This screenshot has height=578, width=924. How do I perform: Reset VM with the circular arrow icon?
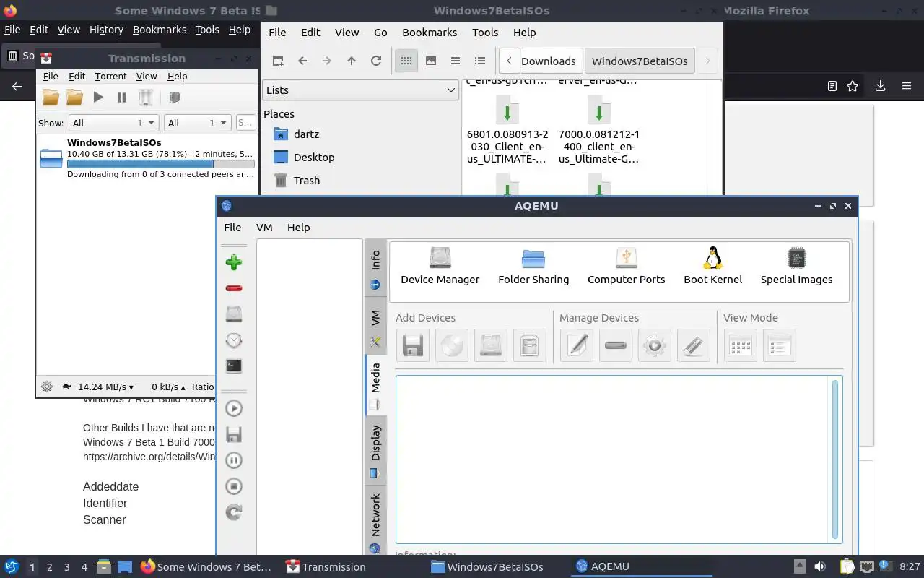point(233,512)
